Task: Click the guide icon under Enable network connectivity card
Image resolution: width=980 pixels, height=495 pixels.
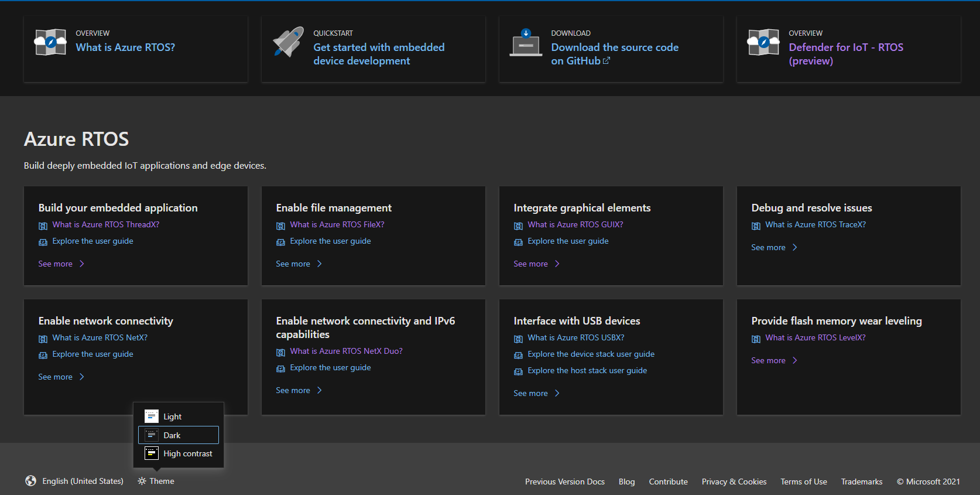Action: pos(43,355)
